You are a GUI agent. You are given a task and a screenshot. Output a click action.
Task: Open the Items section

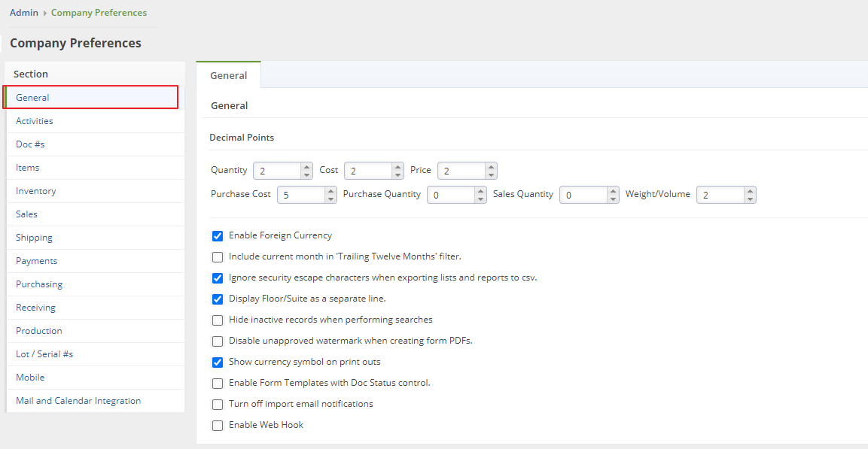click(95, 168)
